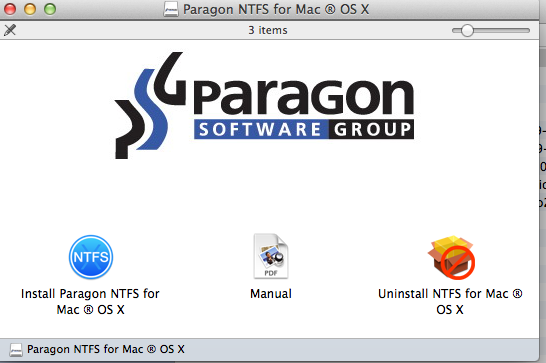Select the "Install Paragon NTFS for Mac ® OS X" label
Screen dimensions: 546x363
90,302
